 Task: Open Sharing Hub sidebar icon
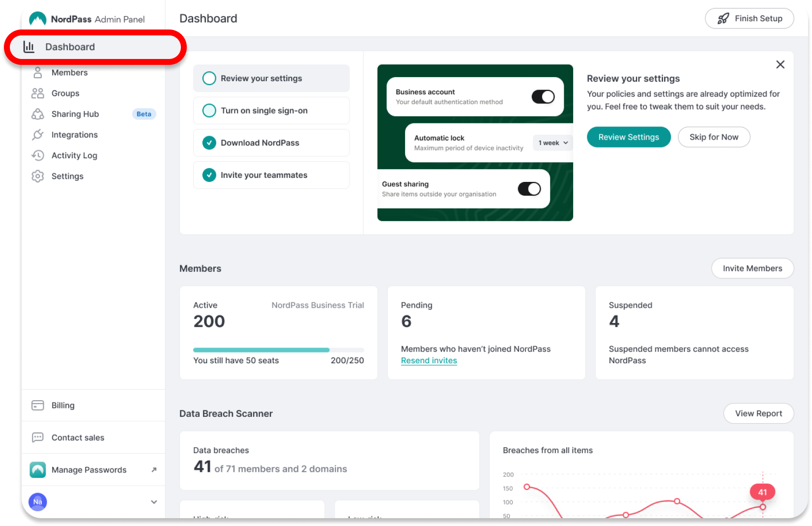point(38,114)
